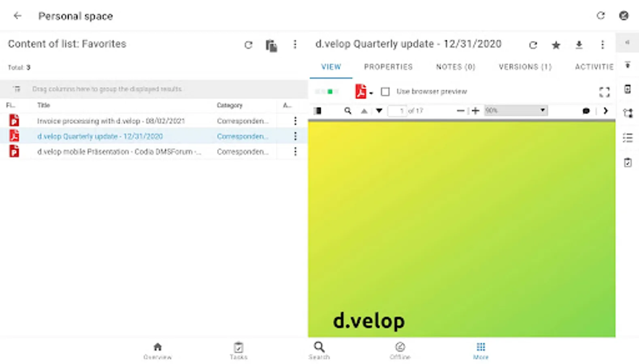Open the 90% zoom level dropdown

516,110
